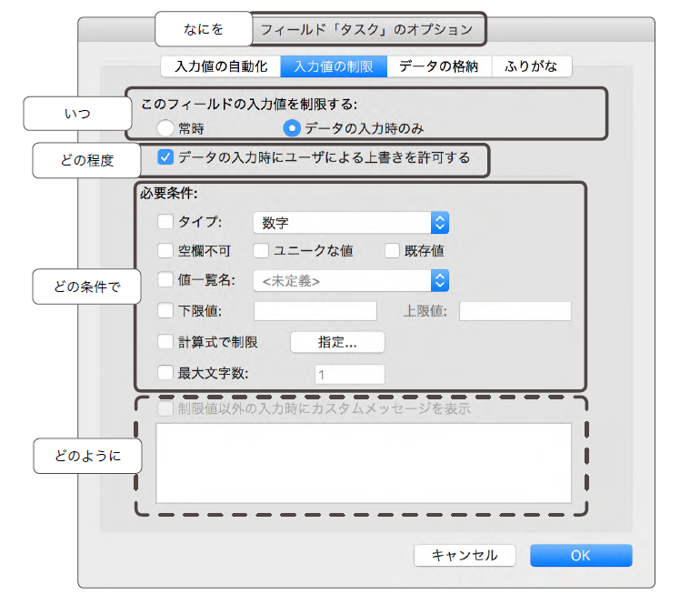This screenshot has height=594, width=700.
Task: Choose the データの入力時のみ radio option
Action: tap(292, 128)
